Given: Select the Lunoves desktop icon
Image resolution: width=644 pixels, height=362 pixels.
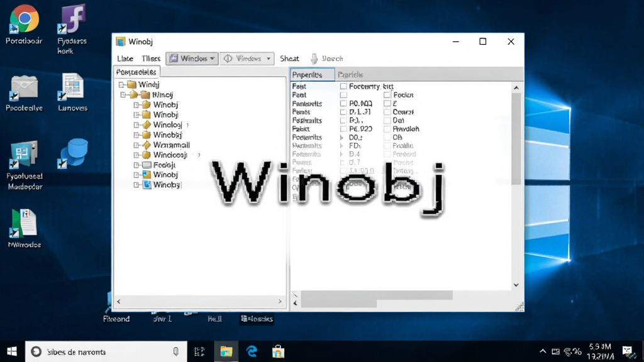Looking at the screenshot, I should click(72, 87).
